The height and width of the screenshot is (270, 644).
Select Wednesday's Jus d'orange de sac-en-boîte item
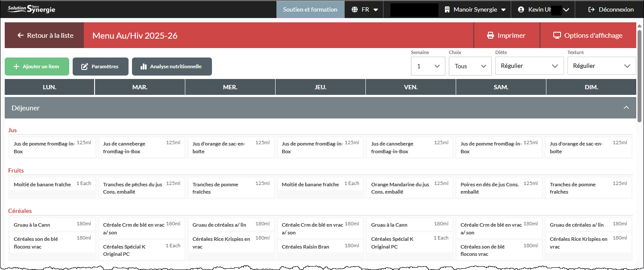231,147
